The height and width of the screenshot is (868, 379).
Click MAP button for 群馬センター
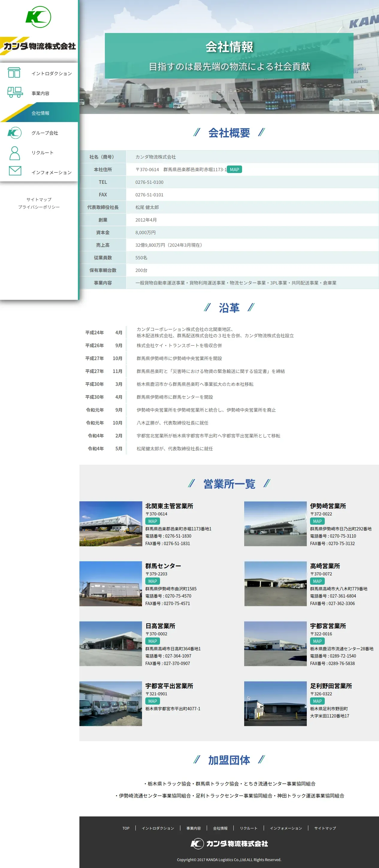tap(152, 581)
